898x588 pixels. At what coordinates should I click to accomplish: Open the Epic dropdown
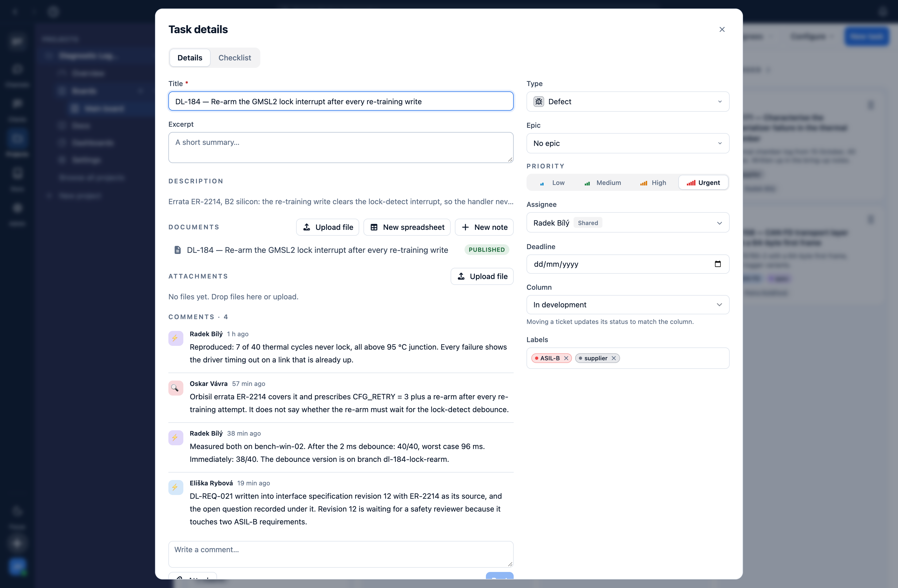coord(628,144)
